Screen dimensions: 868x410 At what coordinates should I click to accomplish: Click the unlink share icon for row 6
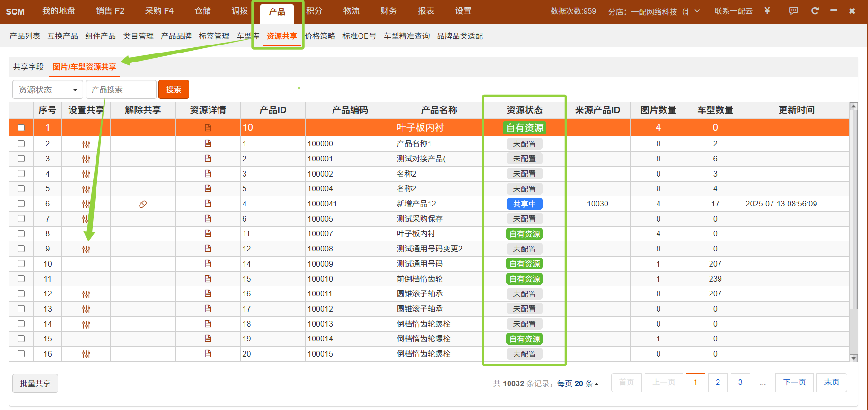[143, 204]
